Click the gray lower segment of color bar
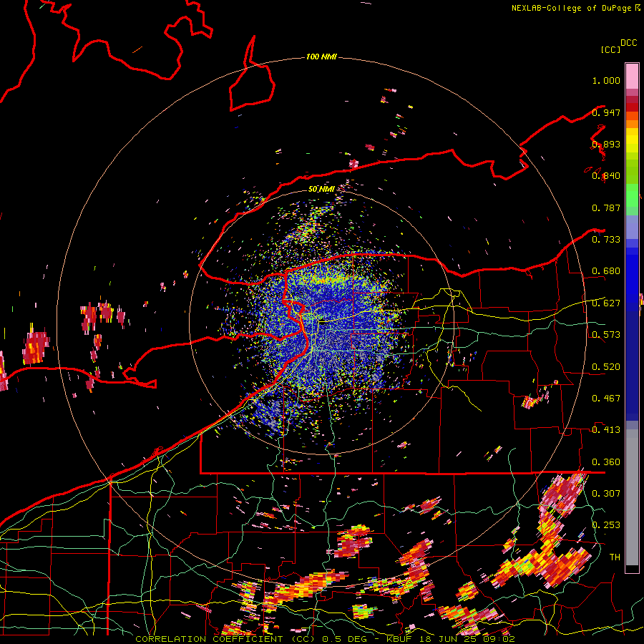 pyautogui.click(x=632, y=497)
